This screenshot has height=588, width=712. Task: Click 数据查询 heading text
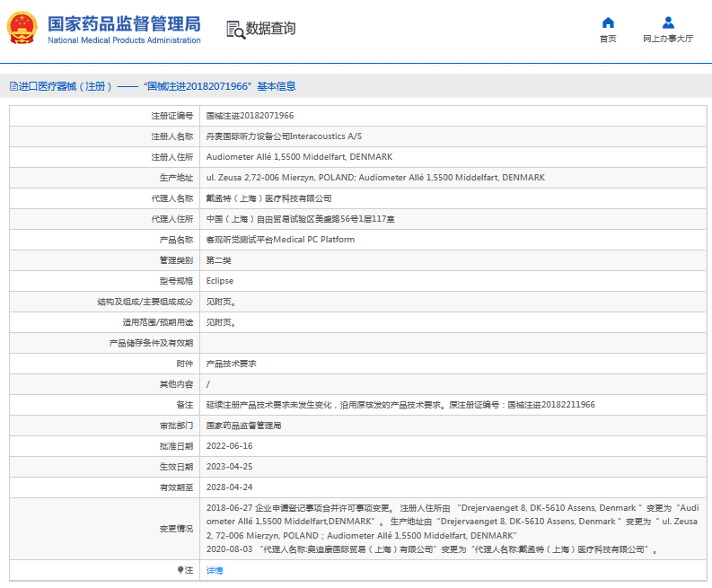click(270, 28)
